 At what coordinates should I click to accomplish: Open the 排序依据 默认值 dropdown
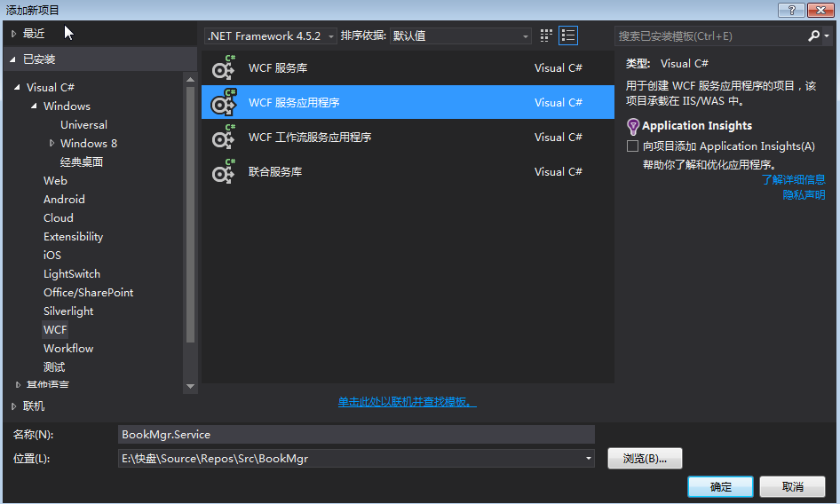(460, 35)
